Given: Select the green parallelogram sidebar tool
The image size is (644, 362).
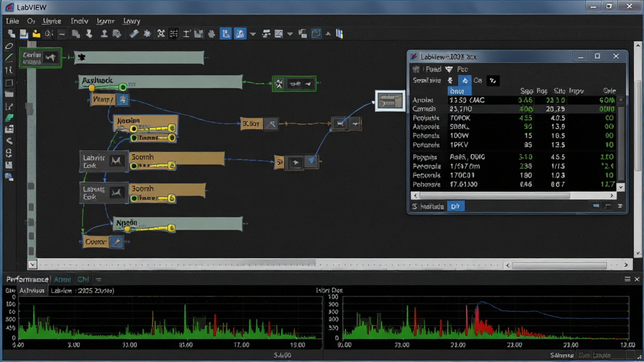Looking at the screenshot, I should (9, 118).
